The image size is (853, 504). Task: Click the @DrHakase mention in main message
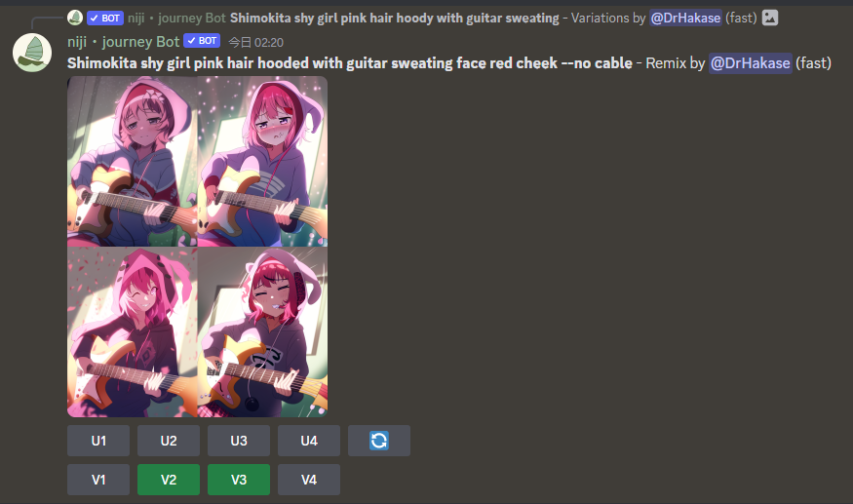coord(751,63)
